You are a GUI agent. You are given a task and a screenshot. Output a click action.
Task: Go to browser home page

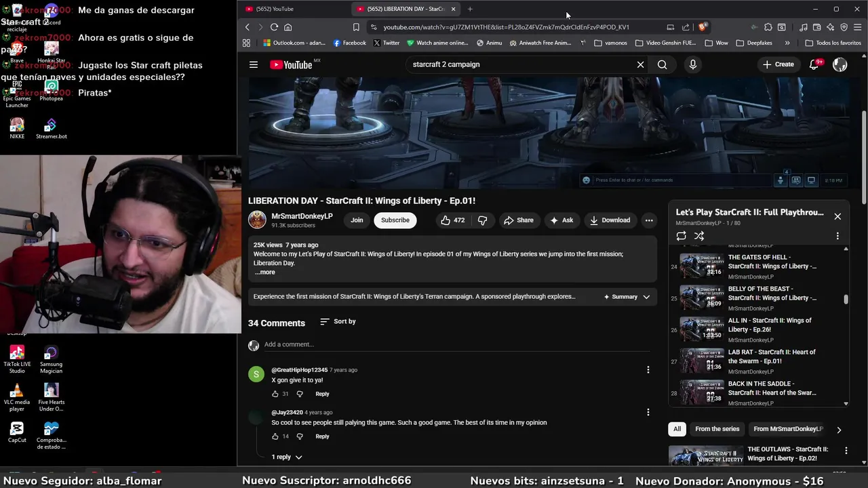(x=288, y=27)
